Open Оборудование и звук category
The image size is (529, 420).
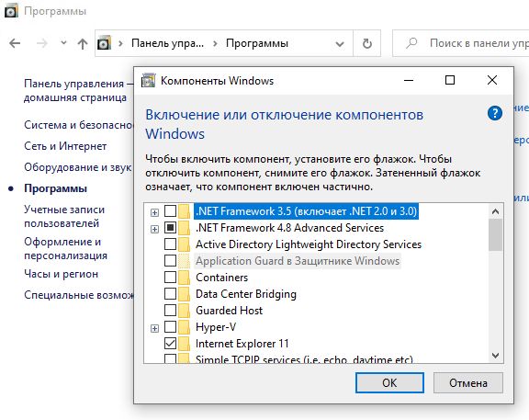[78, 167]
